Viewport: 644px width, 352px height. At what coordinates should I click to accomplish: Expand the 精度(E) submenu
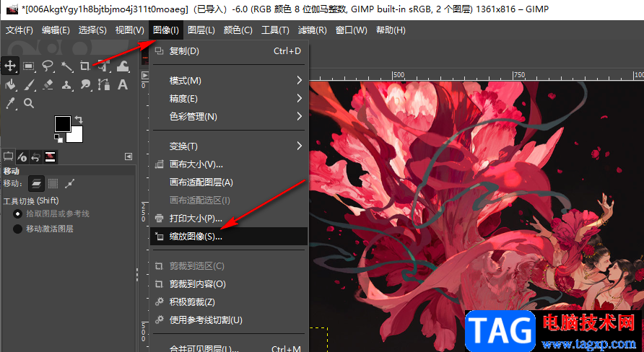point(229,99)
